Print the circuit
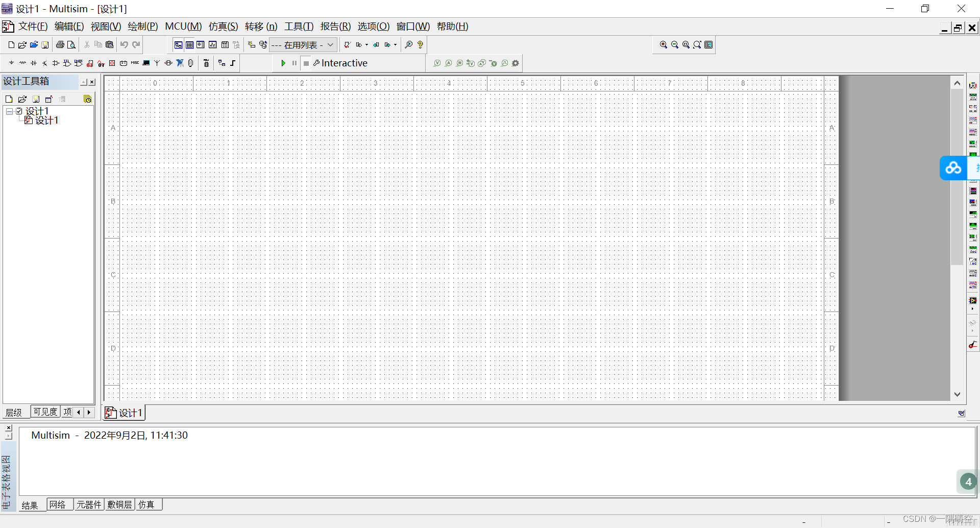This screenshot has height=528, width=980. tap(60, 45)
